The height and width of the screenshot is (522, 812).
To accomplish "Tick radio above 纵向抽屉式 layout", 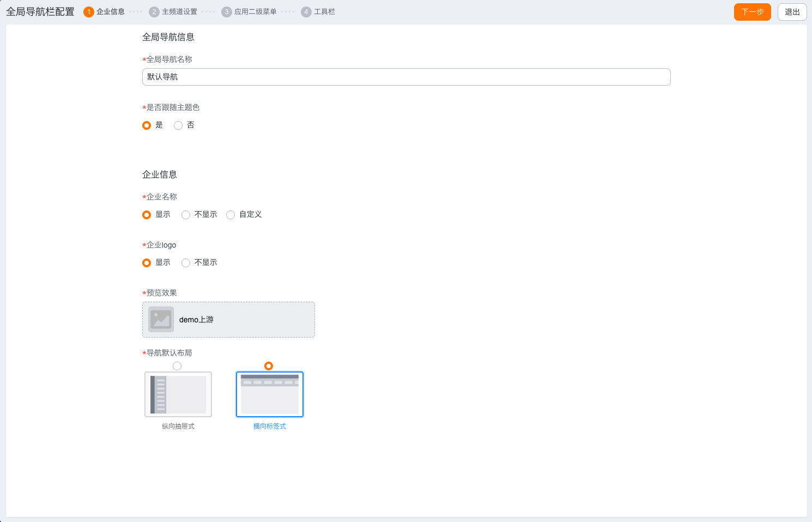I will point(177,366).
